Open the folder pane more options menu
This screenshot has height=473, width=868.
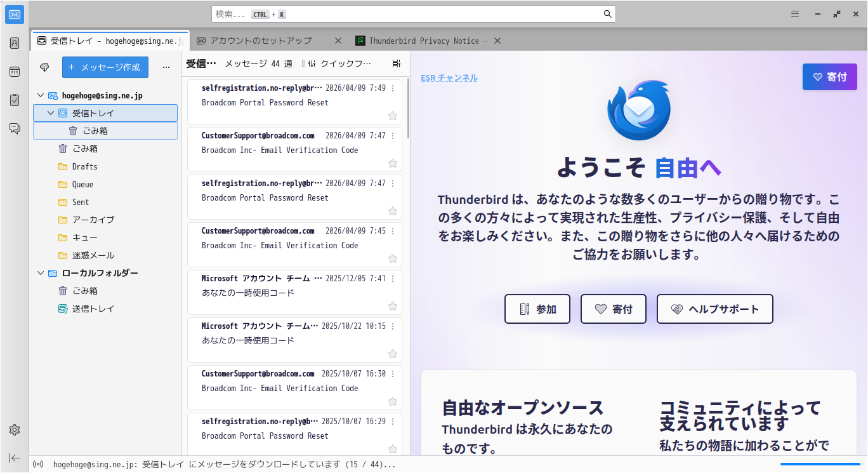(x=166, y=67)
